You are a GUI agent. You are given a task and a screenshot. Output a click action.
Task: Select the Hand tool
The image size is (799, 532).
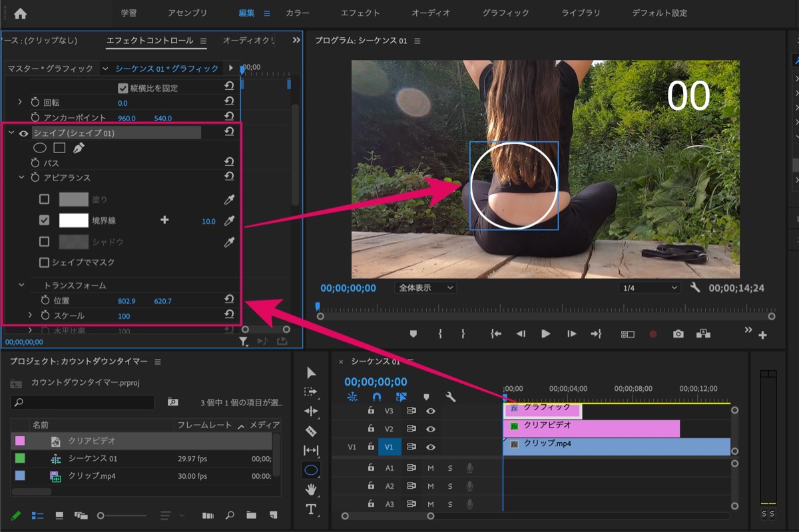pos(311,489)
